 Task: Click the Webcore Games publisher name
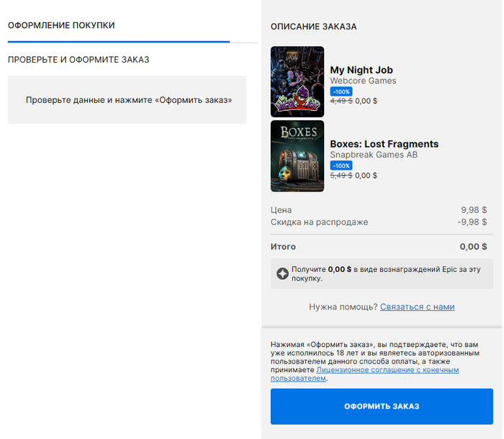[x=363, y=81]
